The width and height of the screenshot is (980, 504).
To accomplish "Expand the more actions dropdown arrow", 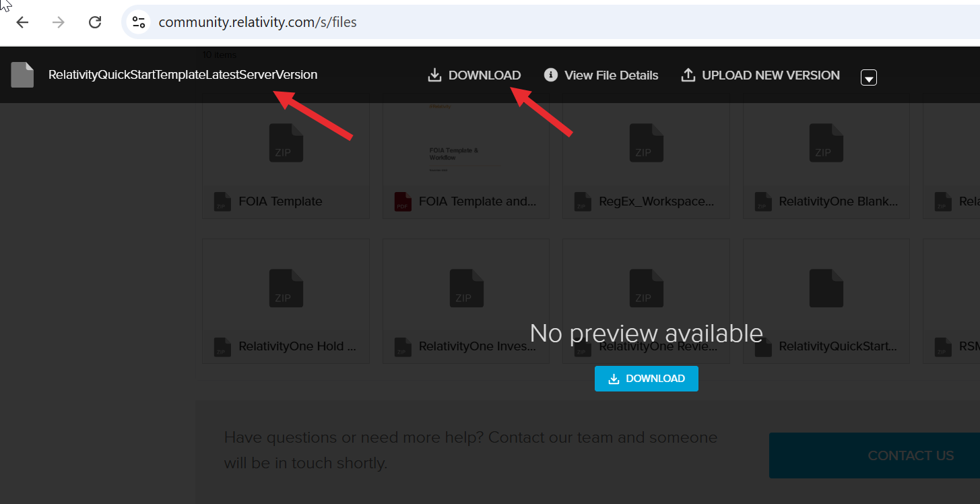I will click(869, 77).
